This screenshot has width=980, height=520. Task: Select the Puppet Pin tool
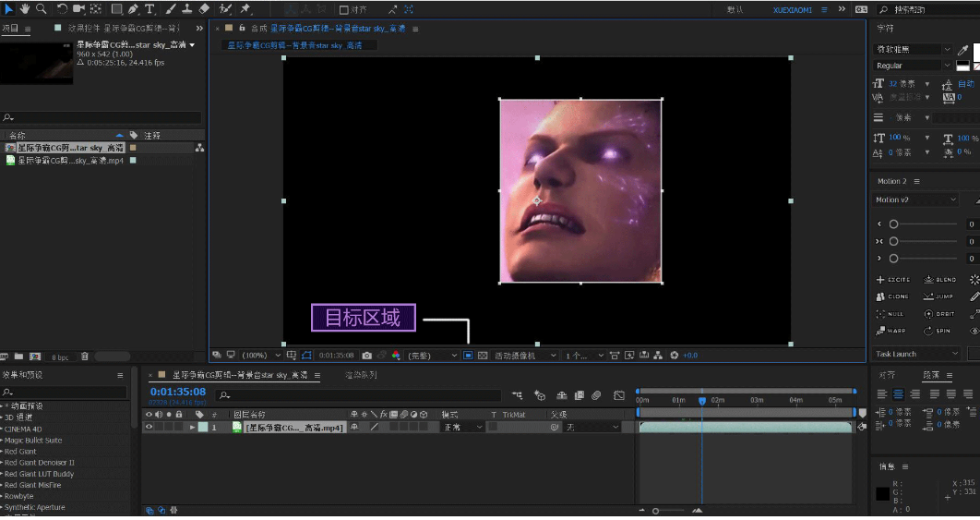click(x=245, y=8)
